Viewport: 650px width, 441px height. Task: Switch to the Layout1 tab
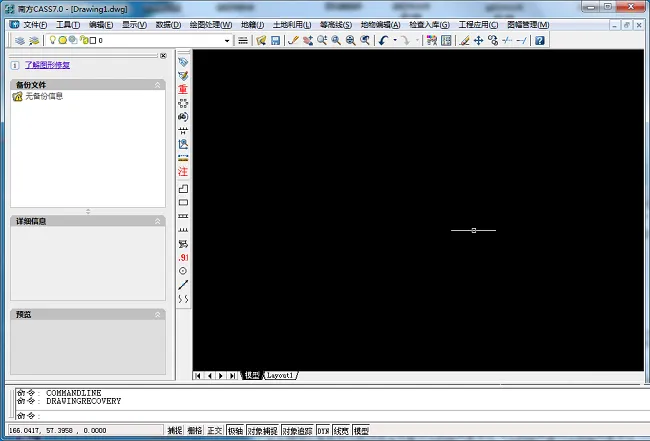point(280,376)
